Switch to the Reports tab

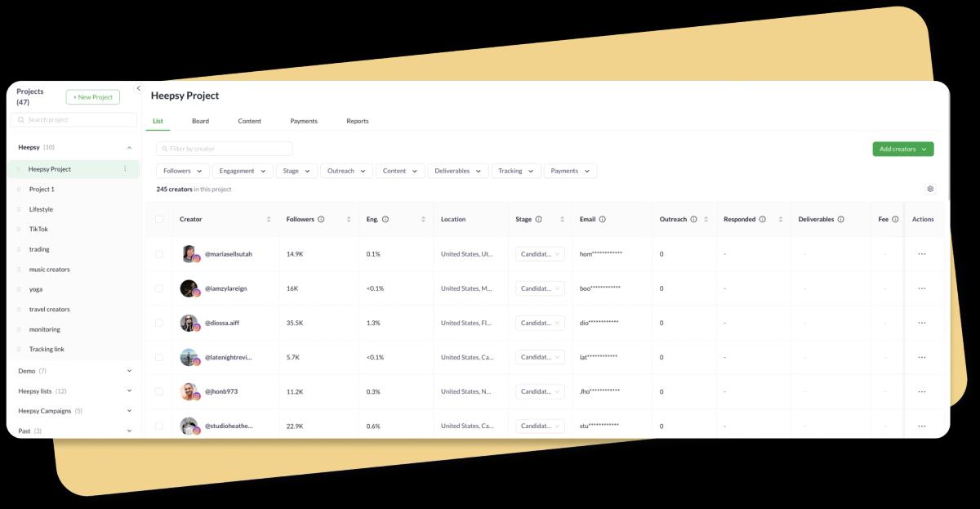pos(357,121)
